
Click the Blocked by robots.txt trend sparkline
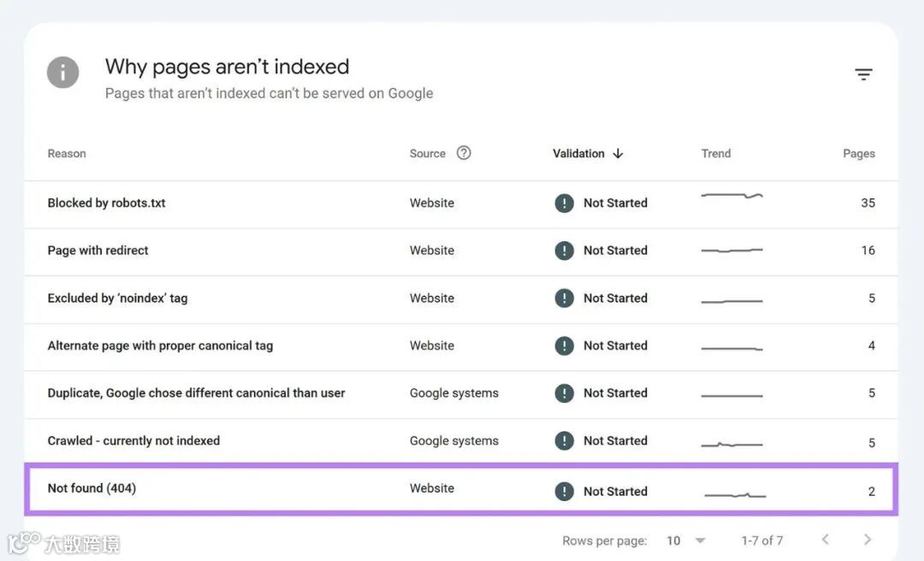click(731, 197)
